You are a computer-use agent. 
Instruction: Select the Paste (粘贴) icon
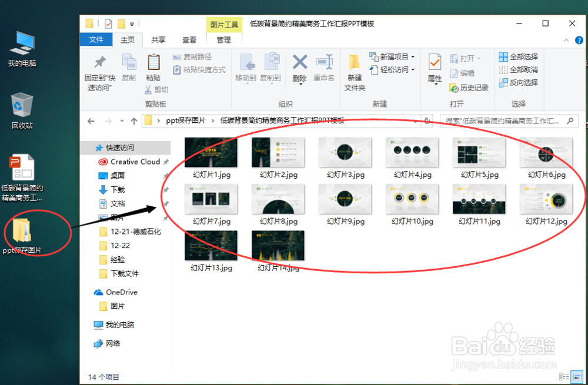pyautogui.click(x=153, y=65)
